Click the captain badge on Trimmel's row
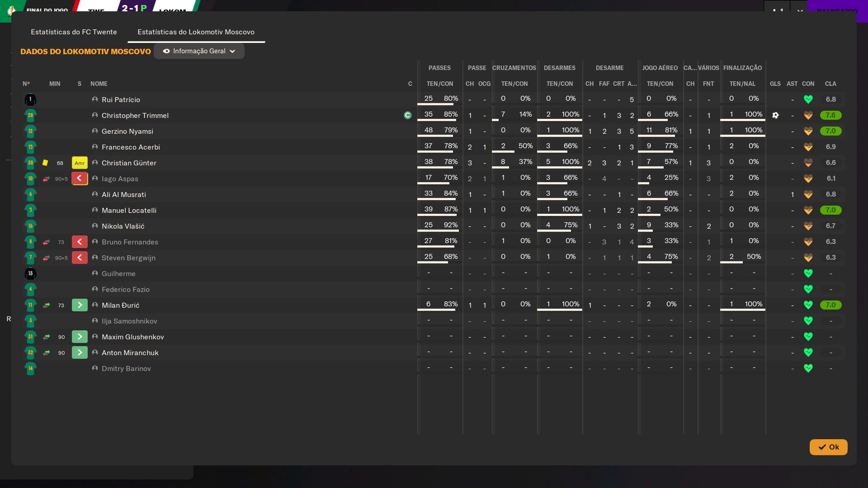Screen dimensions: 868x488 408,115
